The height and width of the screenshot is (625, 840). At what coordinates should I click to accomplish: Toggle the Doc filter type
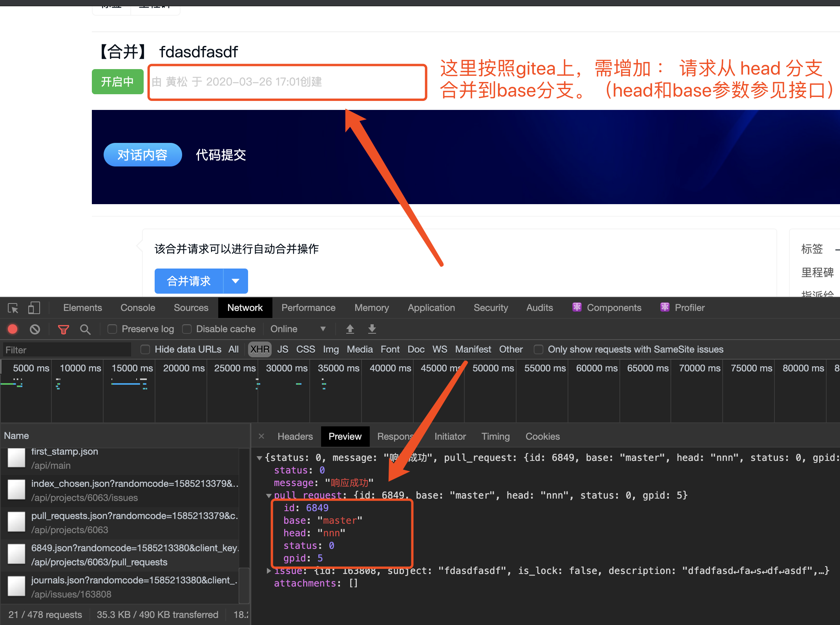(x=416, y=349)
